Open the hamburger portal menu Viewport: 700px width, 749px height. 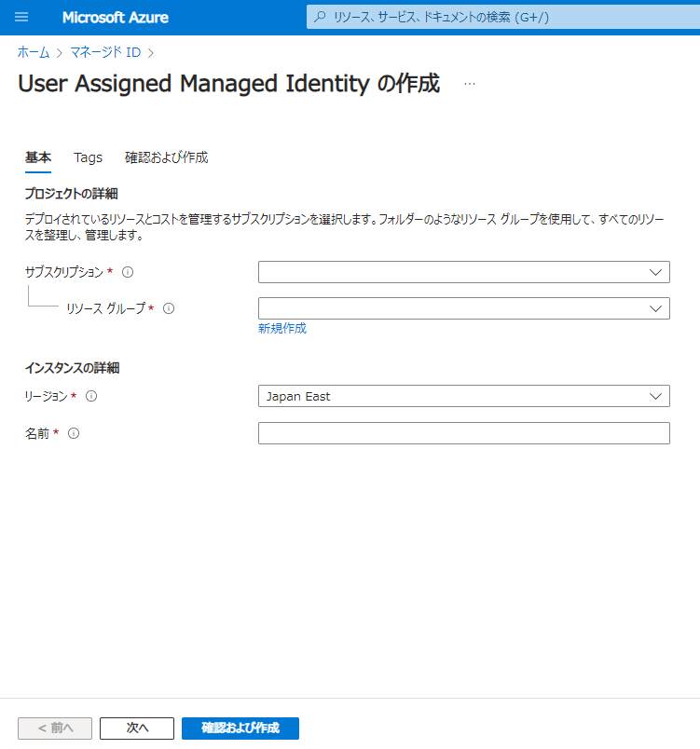(21, 17)
